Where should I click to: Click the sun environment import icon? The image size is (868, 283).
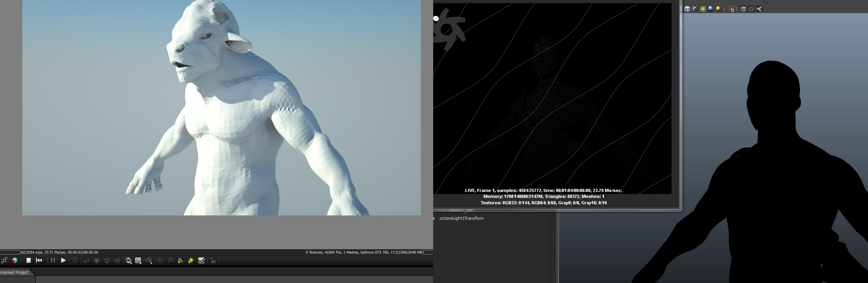tap(191, 260)
